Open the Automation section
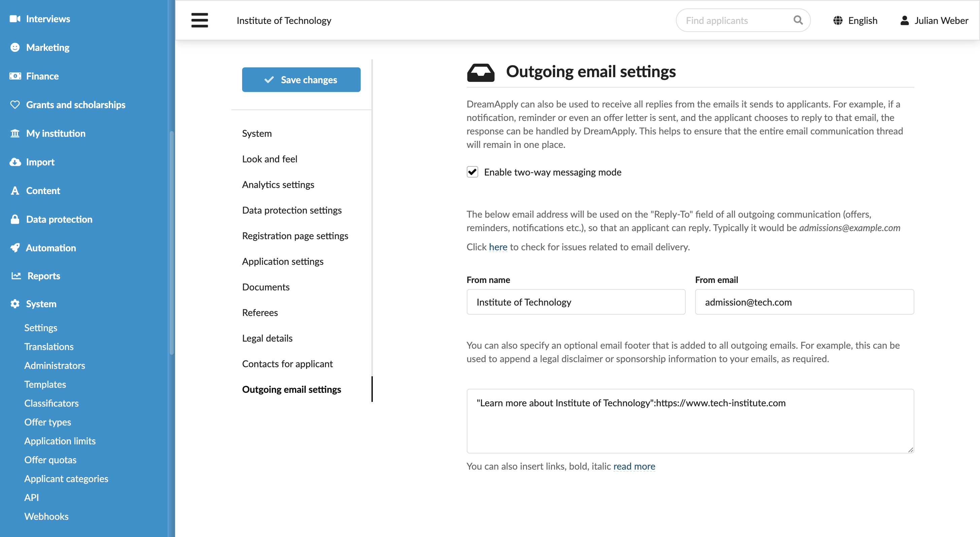This screenshot has height=537, width=980. click(x=51, y=248)
